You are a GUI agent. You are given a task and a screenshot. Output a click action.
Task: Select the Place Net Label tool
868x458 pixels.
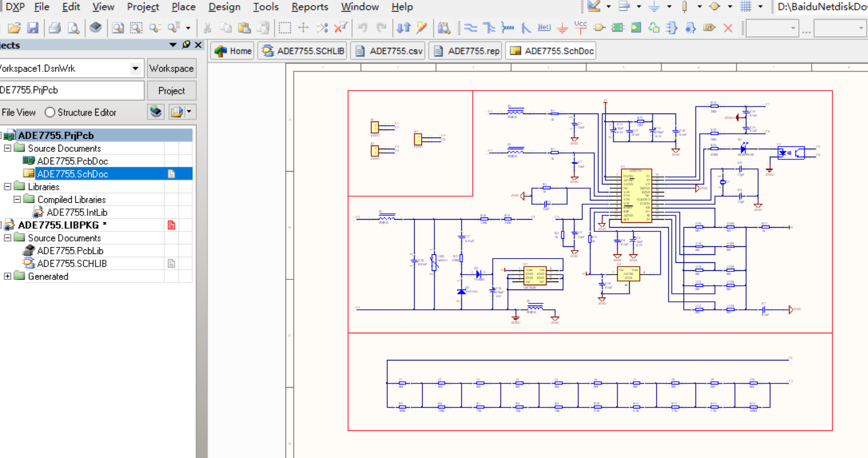(543, 28)
